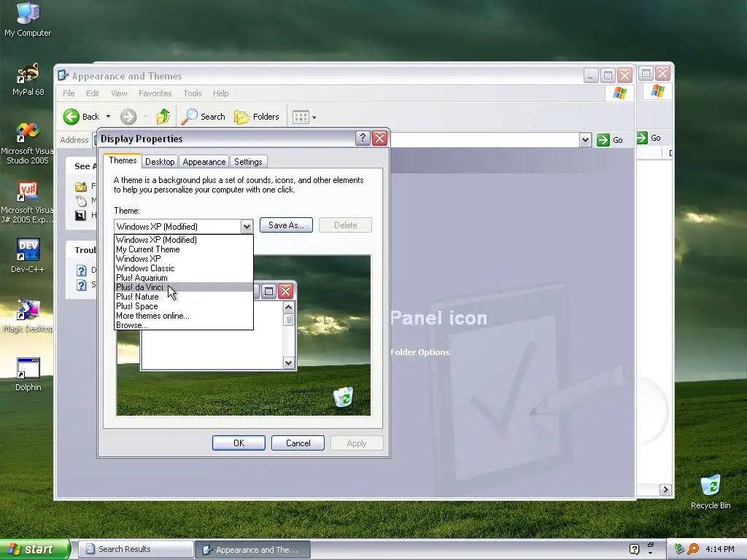This screenshot has height=560, width=747.
Task: Open the View menu
Action: [119, 93]
